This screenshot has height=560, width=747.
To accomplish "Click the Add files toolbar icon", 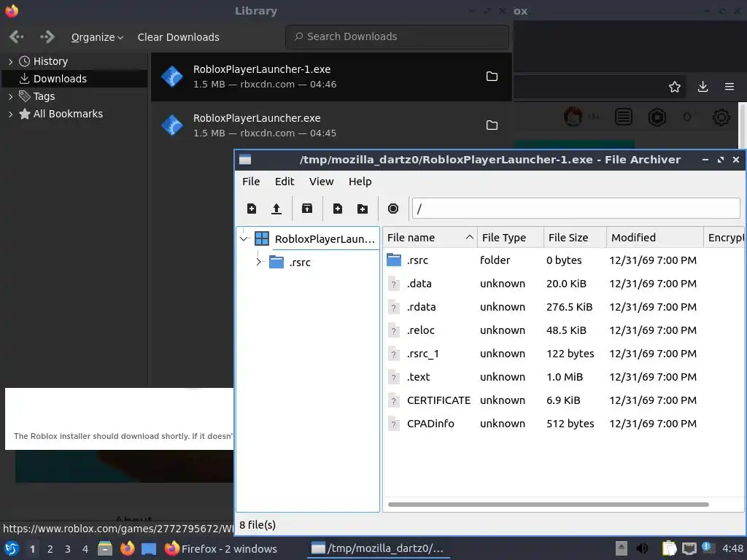I will pyautogui.click(x=338, y=209).
